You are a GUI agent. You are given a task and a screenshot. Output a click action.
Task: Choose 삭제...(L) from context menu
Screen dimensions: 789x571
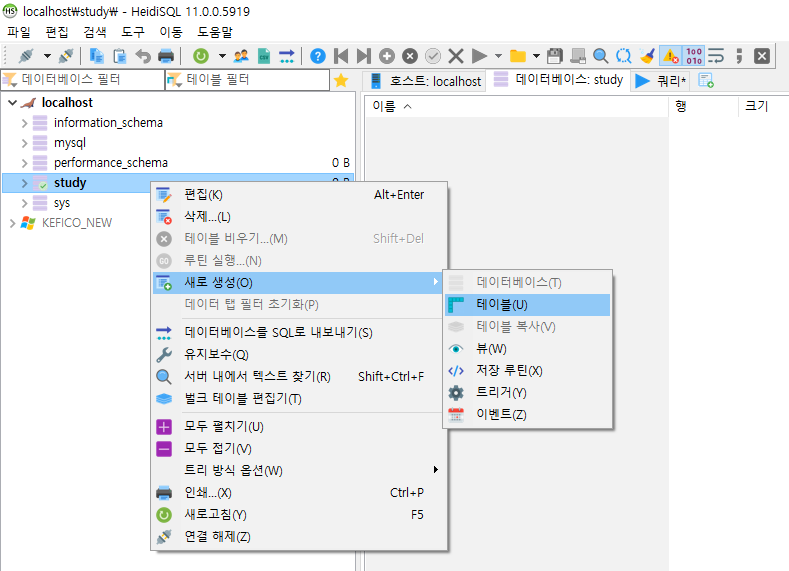tap(299, 217)
